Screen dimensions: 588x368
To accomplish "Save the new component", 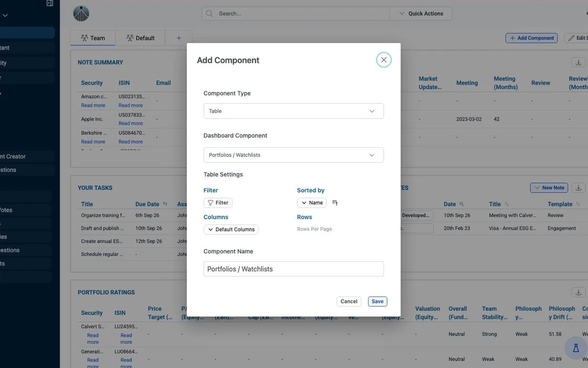I will pyautogui.click(x=377, y=302).
